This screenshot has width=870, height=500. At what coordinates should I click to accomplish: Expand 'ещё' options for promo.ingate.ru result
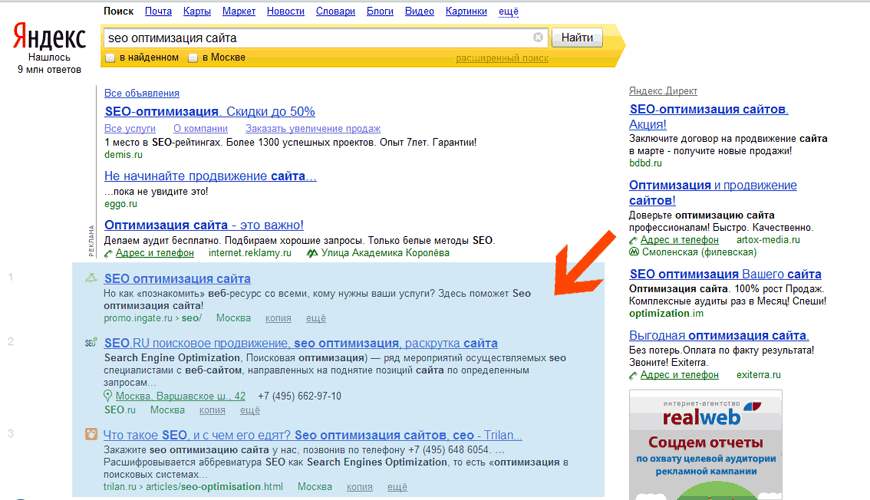point(316,319)
